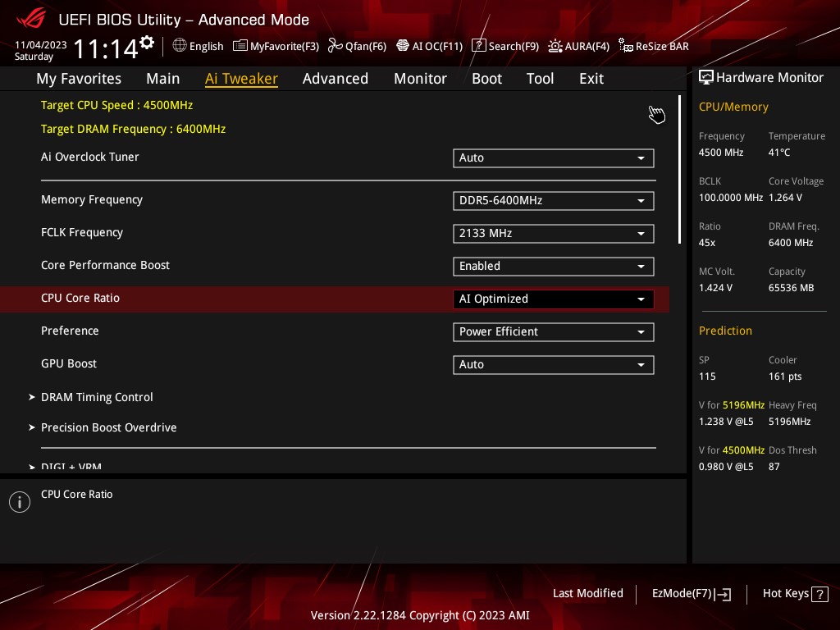Select the Preference label
The width and height of the screenshot is (840, 630).
70,331
